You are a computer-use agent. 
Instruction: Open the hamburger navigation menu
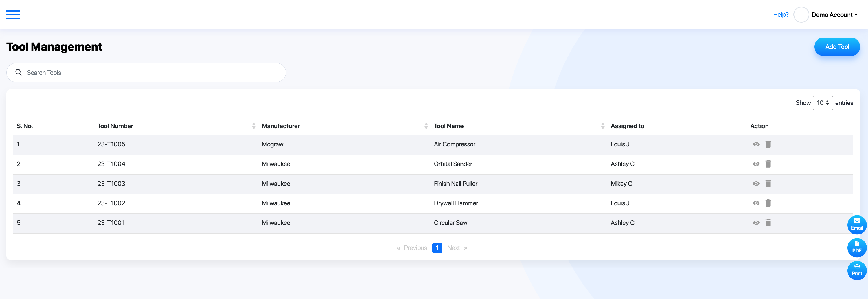pos(13,15)
